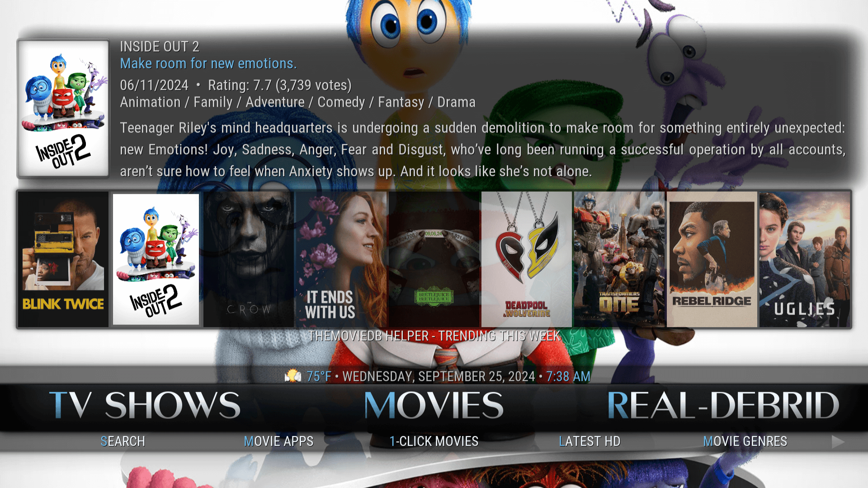This screenshot has height=488, width=868.
Task: Select the Movies main menu item
Action: (434, 405)
